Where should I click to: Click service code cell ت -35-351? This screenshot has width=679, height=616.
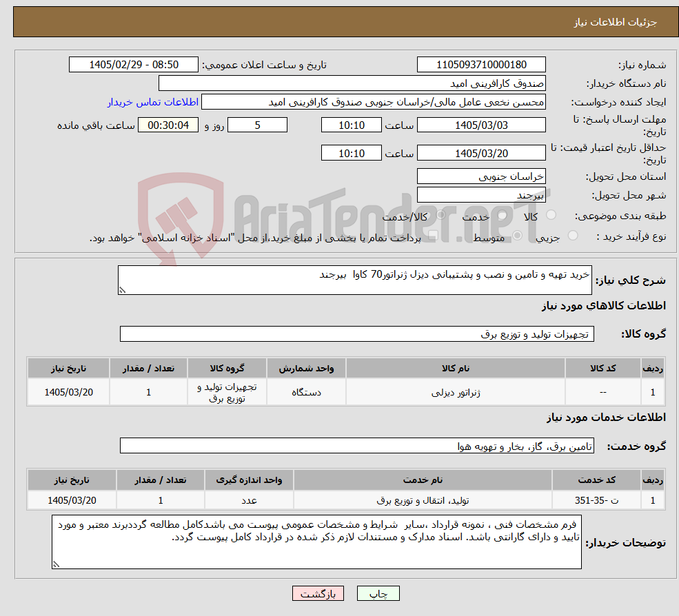(x=596, y=500)
